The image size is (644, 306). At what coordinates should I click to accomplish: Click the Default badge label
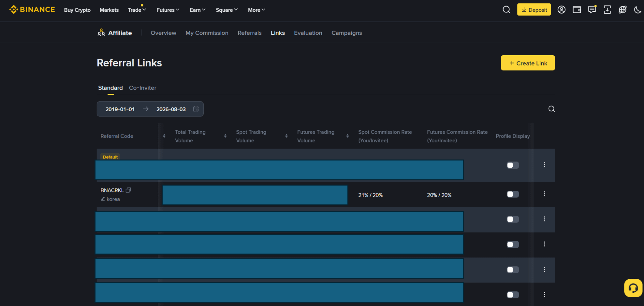pyautogui.click(x=110, y=157)
